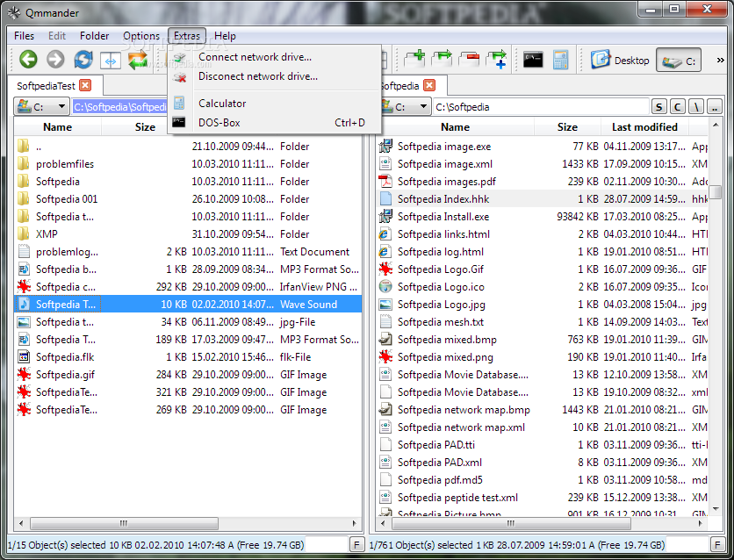Click the .. parent directory button
This screenshot has width=734, height=560.
coord(715,107)
